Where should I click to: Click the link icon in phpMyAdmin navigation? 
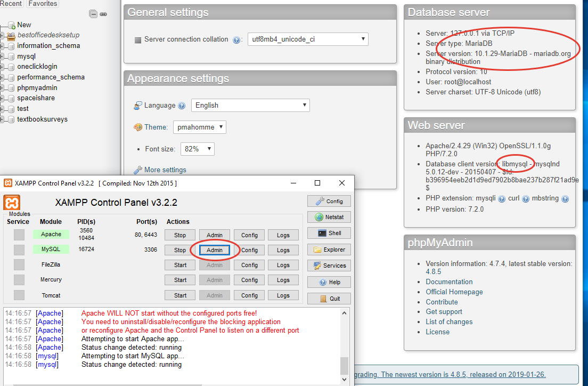click(x=103, y=14)
